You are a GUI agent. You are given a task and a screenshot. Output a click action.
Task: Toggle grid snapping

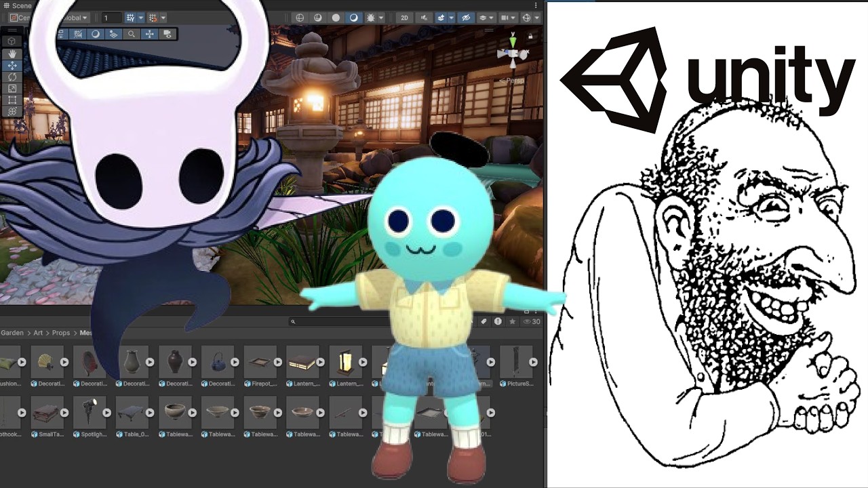[130, 18]
